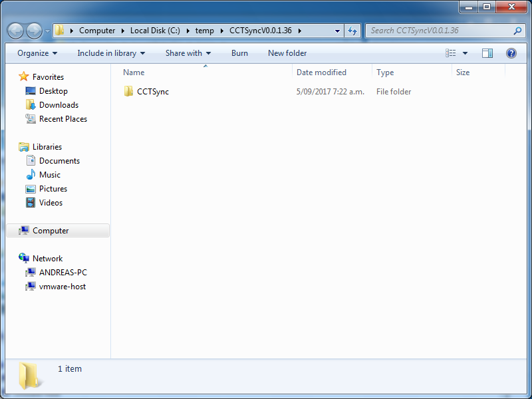Click the ANDREAS-PC computer icon
Screen dimensions: 532x399
31,272
